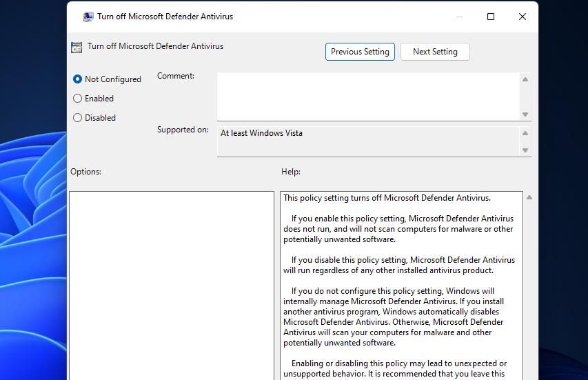
Task: Click the 'Comment:' label
Action: point(176,76)
